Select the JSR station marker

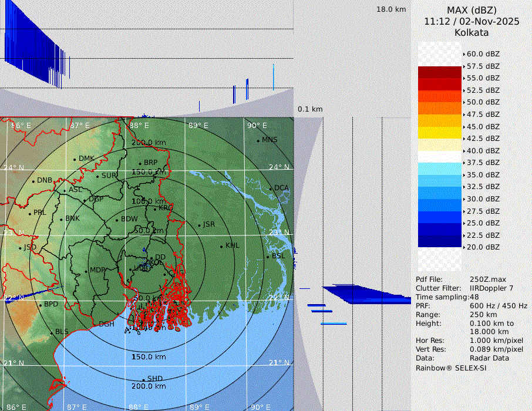point(199,225)
